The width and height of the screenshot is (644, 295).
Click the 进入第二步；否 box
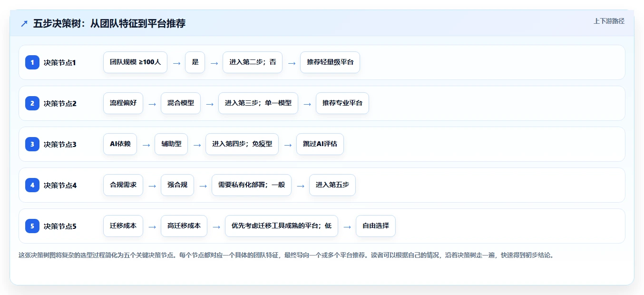click(x=253, y=62)
